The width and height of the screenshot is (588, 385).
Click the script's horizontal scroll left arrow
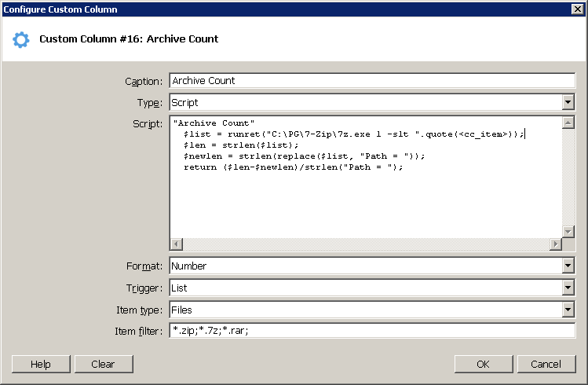177,244
